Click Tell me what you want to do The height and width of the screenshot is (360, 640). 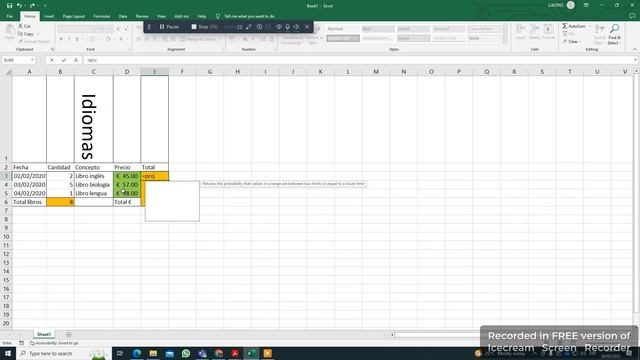[x=246, y=16]
